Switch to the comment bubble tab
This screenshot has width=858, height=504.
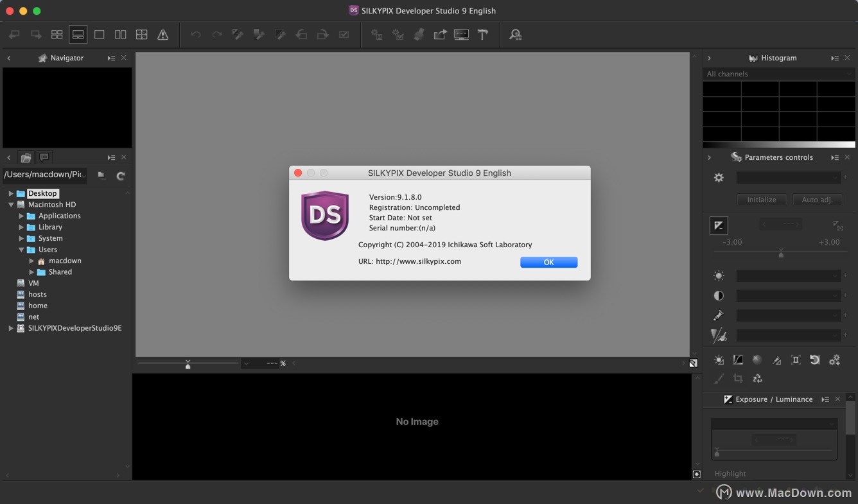click(x=44, y=157)
